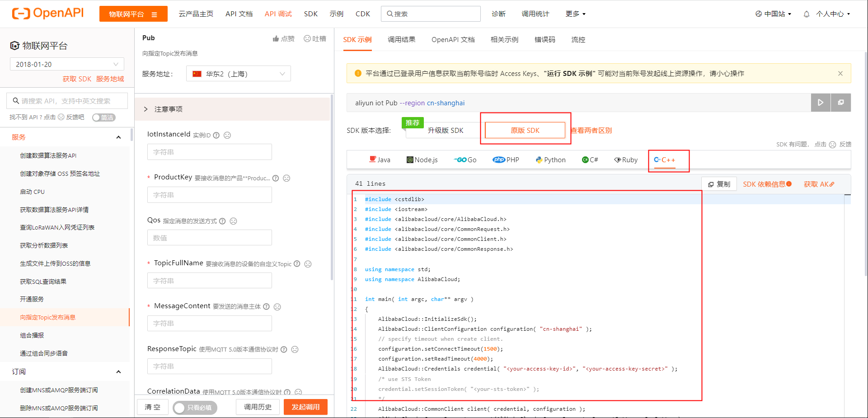Click feedback face next to ProductKey
The height and width of the screenshot is (418, 868).
click(x=286, y=178)
